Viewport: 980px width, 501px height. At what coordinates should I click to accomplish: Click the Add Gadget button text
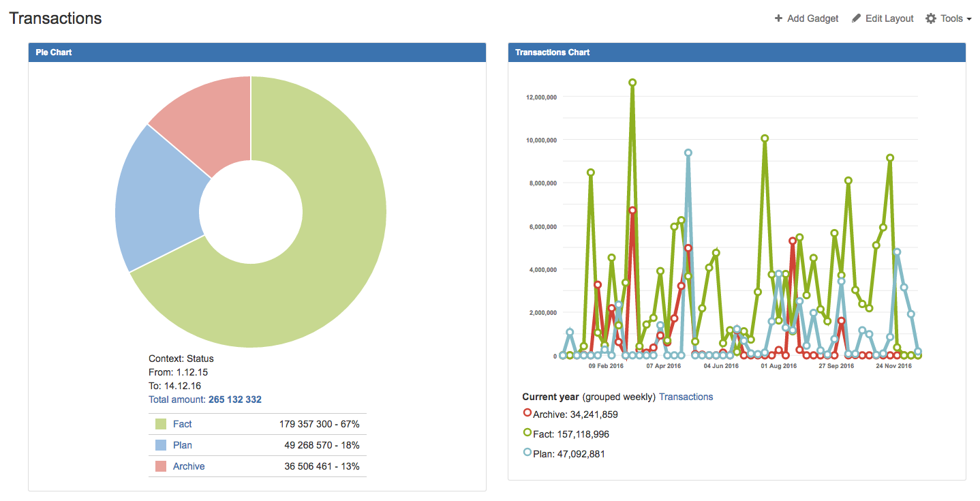(x=812, y=18)
